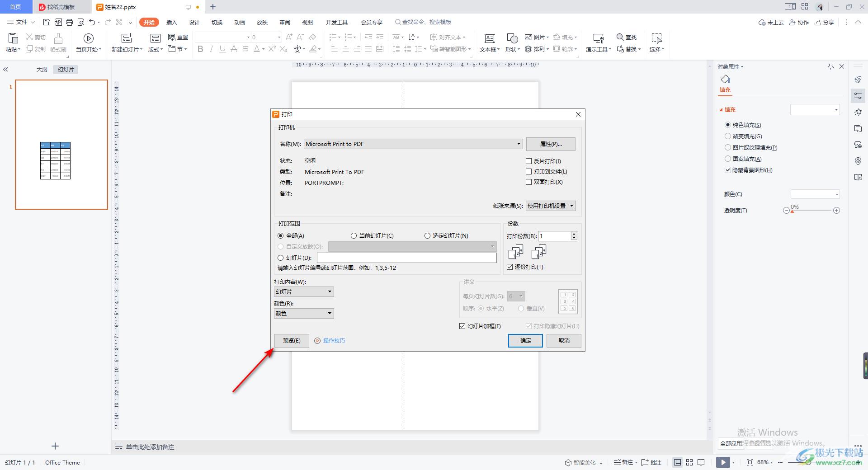This screenshot has width=868, height=470.
Task: Play slideshow button in status bar
Action: click(x=723, y=462)
